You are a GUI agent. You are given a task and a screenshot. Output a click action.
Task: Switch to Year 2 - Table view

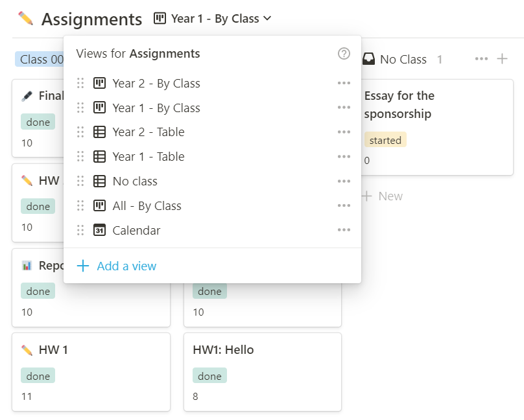[148, 132]
